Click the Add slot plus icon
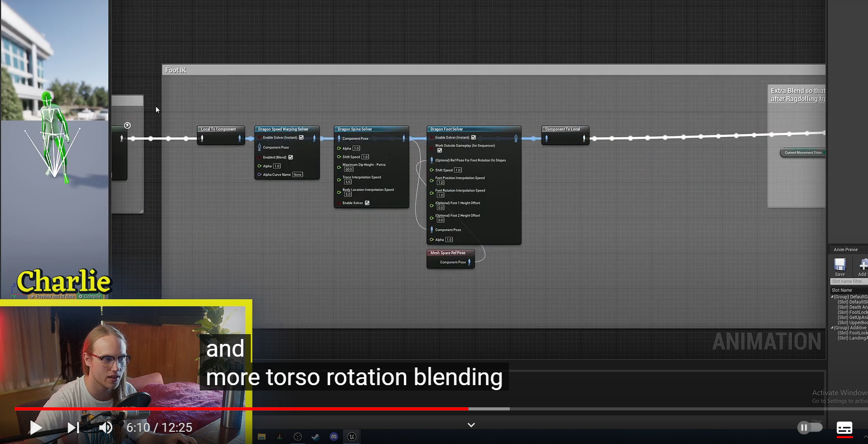The width and height of the screenshot is (868, 444). point(863,265)
